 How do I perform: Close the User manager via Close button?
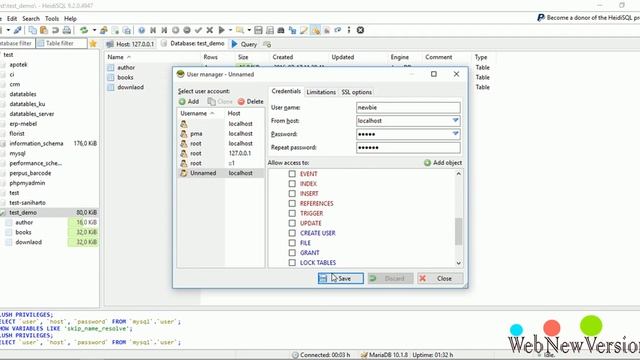(x=440, y=278)
